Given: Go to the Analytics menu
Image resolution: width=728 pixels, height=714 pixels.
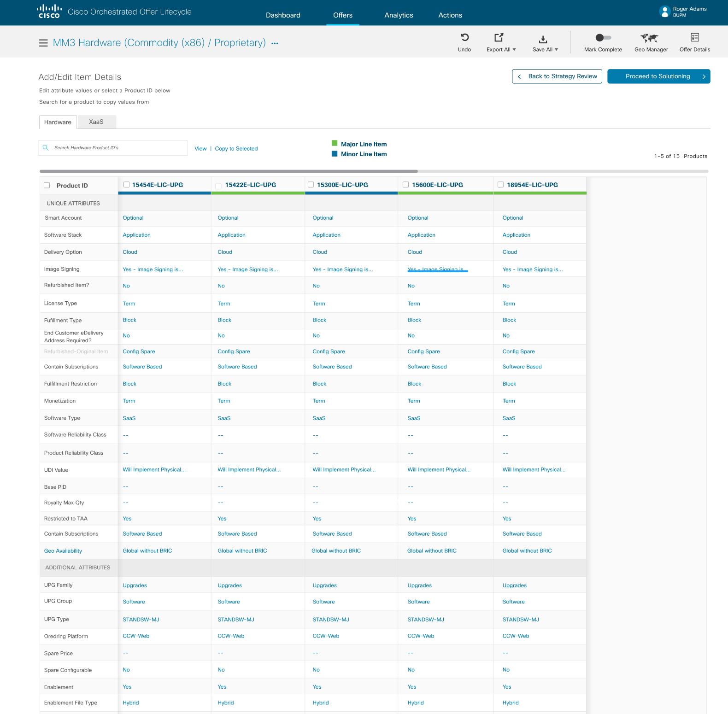Looking at the screenshot, I should (x=399, y=15).
